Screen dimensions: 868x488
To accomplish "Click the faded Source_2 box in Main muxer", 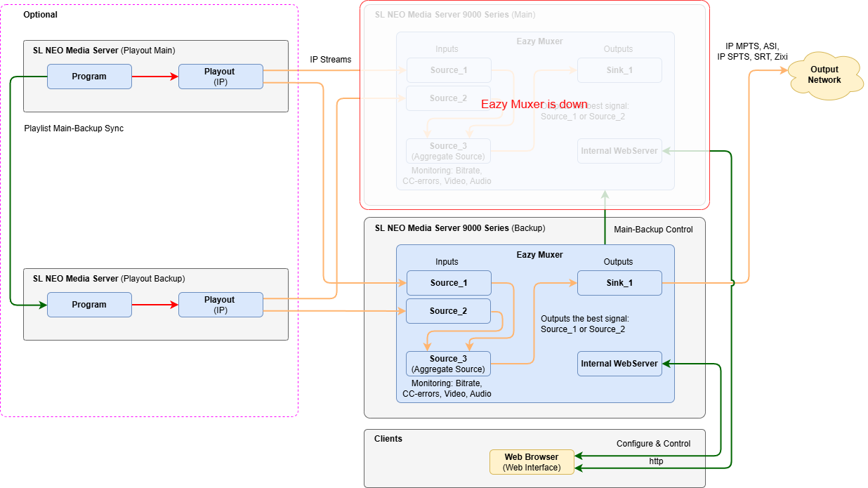I will point(448,98).
